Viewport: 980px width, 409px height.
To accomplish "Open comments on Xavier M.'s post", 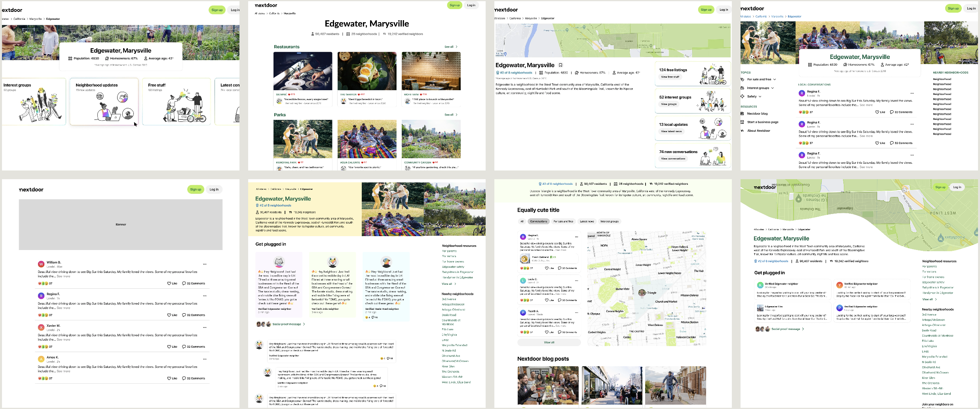I will pos(194,347).
